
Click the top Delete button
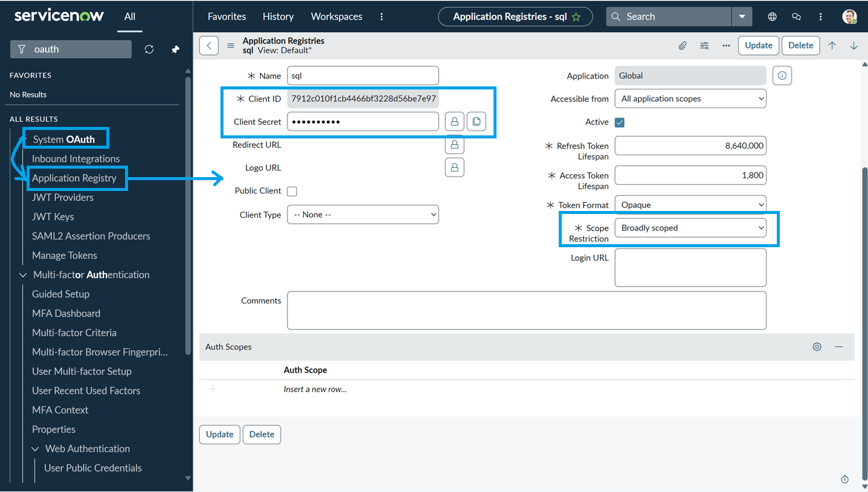pyautogui.click(x=801, y=45)
